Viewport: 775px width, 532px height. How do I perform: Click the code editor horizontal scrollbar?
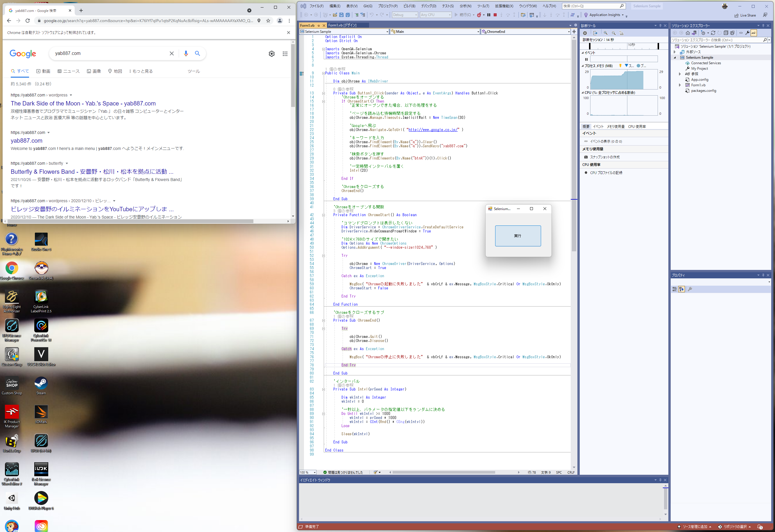point(443,472)
